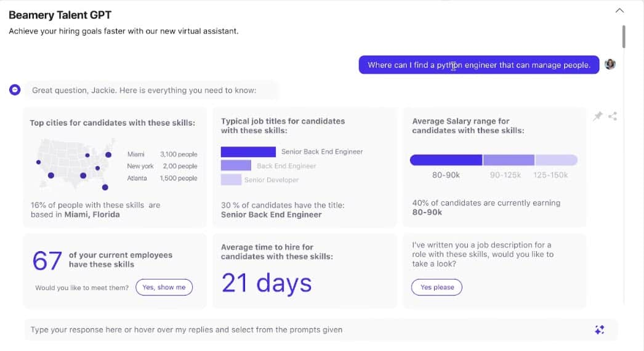Screen dimensions: 644x351
Task: Click the Senior Back End Engineer bar
Action: click(248, 151)
